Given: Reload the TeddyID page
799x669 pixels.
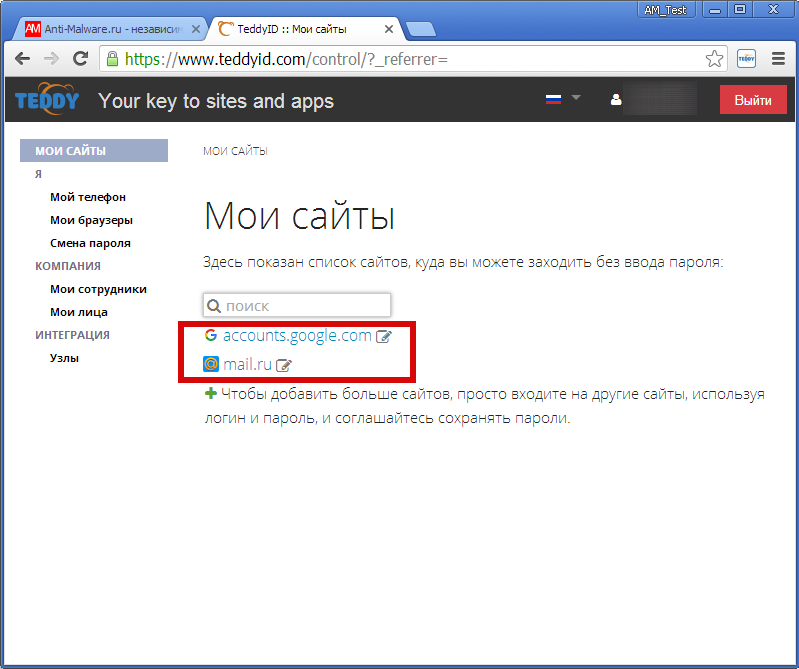Looking at the screenshot, I should click(81, 59).
